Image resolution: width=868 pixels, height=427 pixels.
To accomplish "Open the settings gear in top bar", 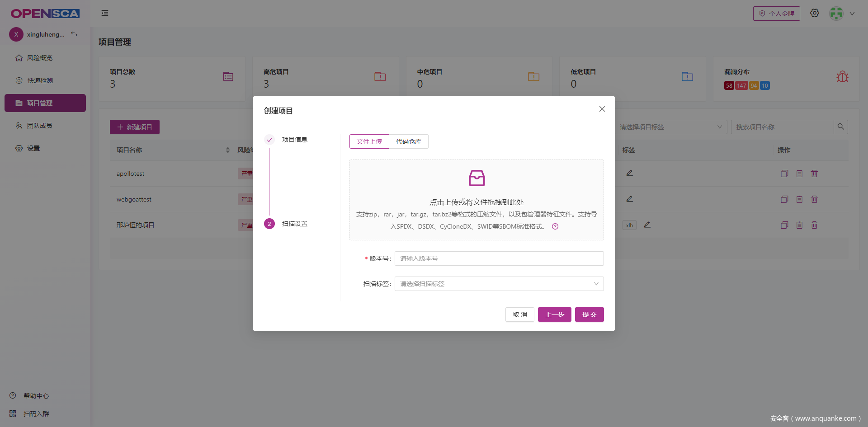I will coord(814,13).
